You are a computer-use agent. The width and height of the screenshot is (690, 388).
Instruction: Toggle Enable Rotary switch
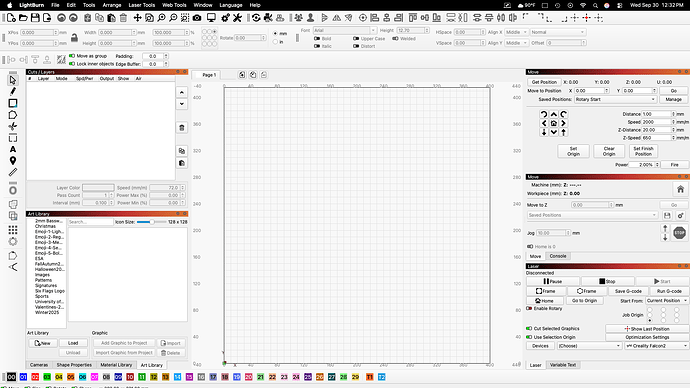tap(529, 308)
